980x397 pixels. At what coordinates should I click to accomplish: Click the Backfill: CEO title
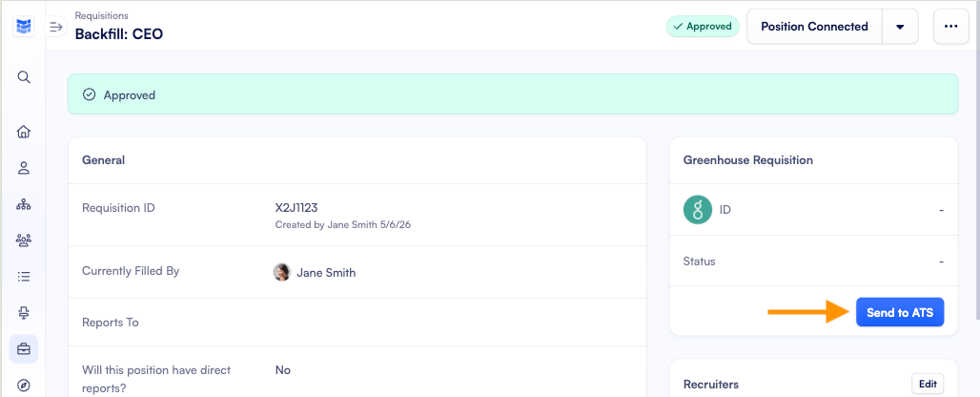click(119, 33)
